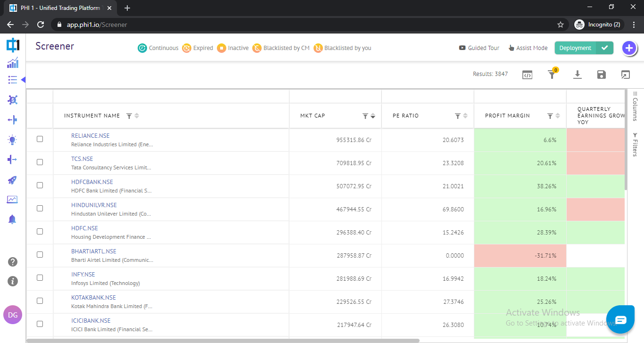This screenshot has width=644, height=343.
Task: Sort by MKT CAP column arrows
Action: [x=373, y=116]
